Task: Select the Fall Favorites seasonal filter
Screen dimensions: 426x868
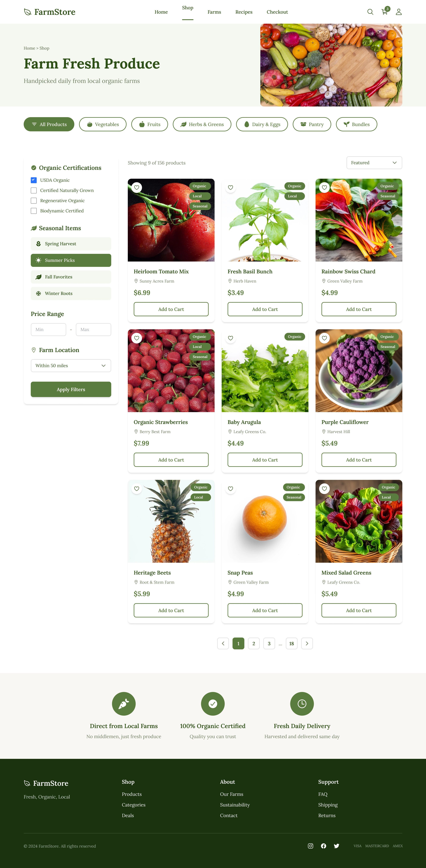Action: 71,277
